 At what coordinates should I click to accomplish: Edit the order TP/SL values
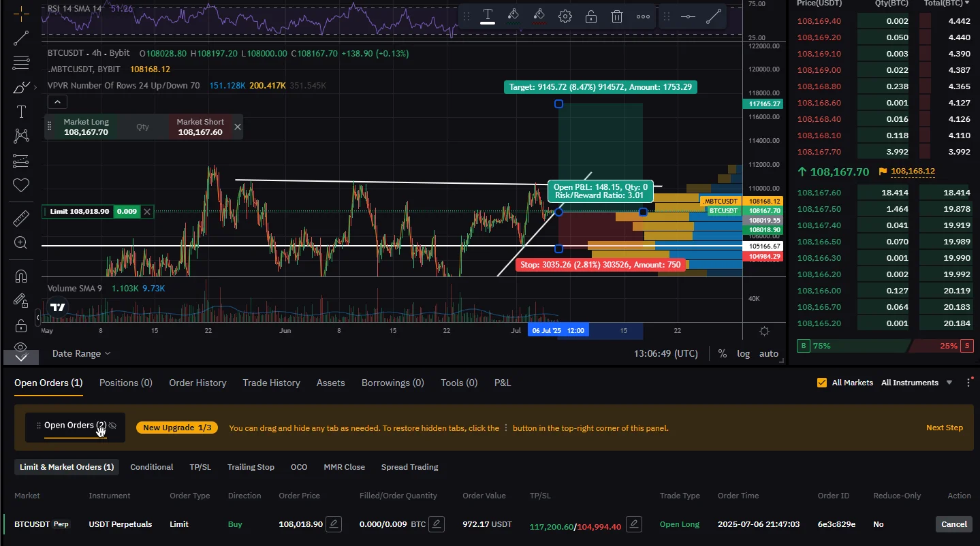[634, 524]
